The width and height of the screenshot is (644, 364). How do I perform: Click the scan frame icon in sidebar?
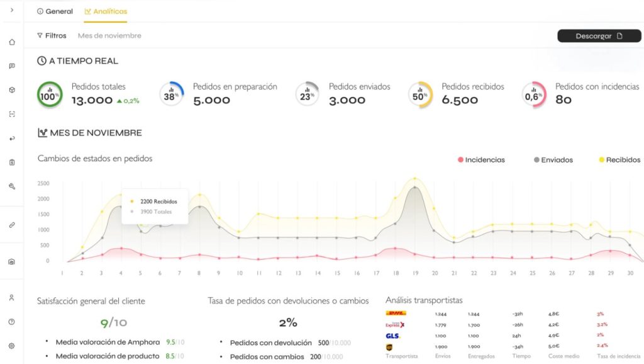(x=12, y=114)
